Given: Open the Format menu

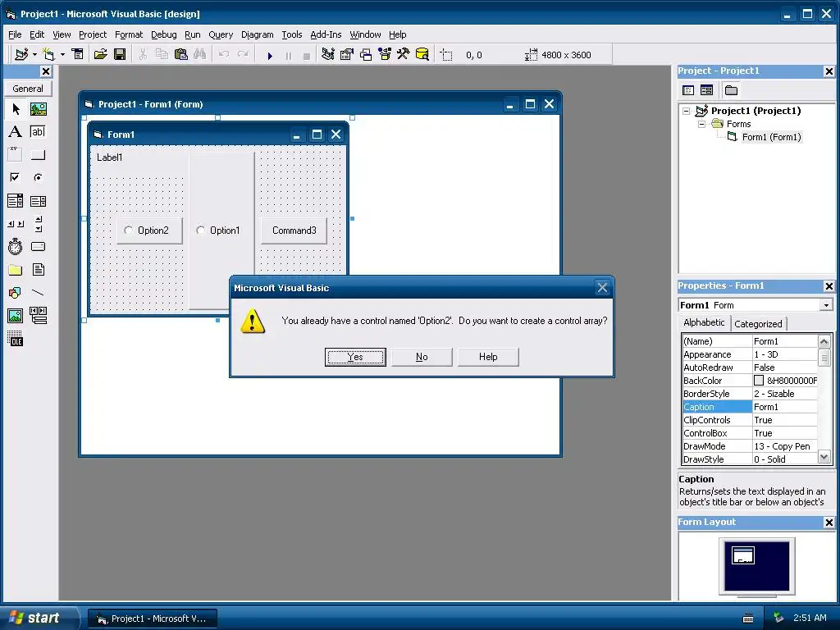Looking at the screenshot, I should 129,34.
